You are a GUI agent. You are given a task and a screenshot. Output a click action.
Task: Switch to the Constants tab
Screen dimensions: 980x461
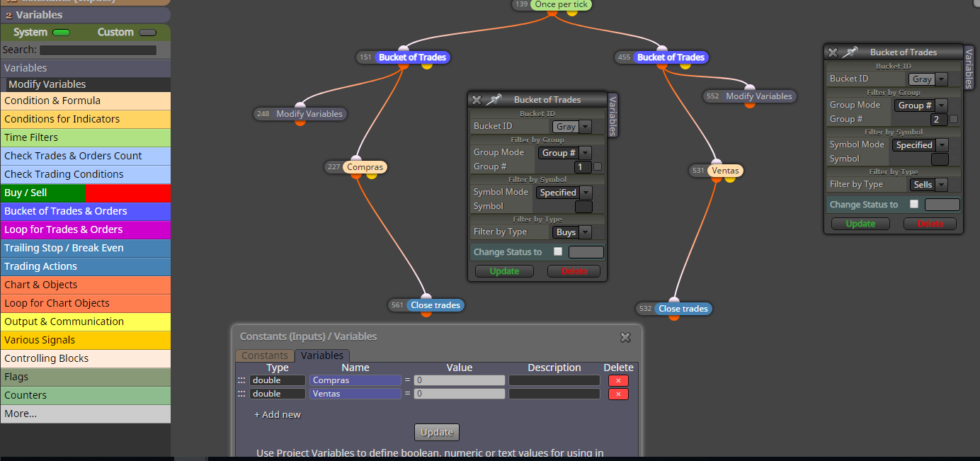pyautogui.click(x=265, y=355)
